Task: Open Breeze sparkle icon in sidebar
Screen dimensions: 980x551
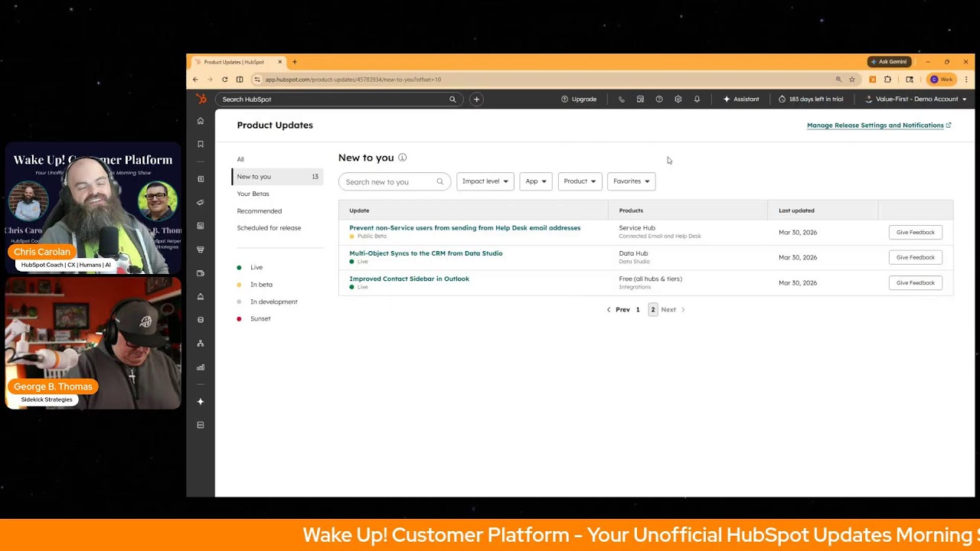Action: 201,402
